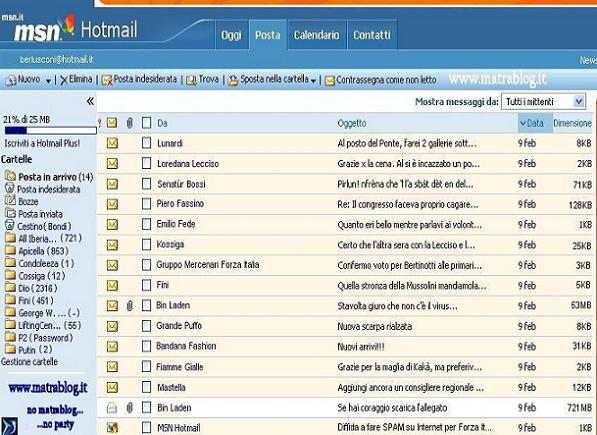Open the message subject "Nuovi arrivi!!!"
The width and height of the screenshot is (597, 435).
click(x=361, y=347)
